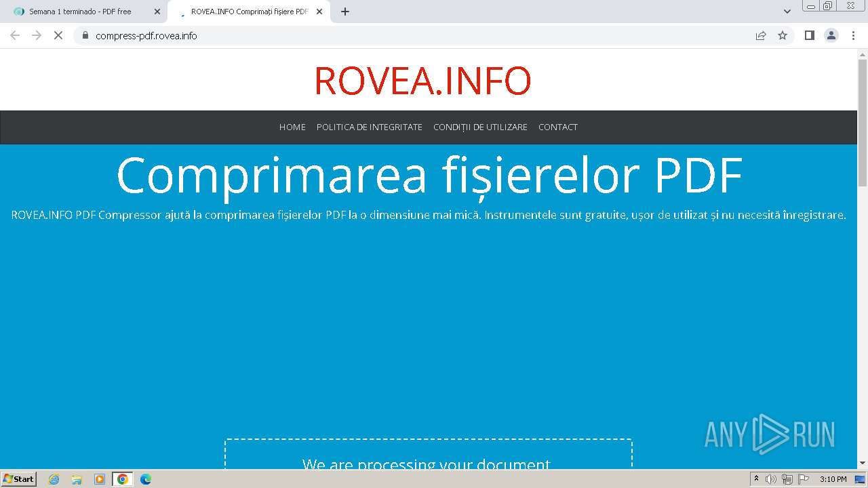This screenshot has width=868, height=488.
Task: Open the volume speaker tray icon
Action: (771, 479)
